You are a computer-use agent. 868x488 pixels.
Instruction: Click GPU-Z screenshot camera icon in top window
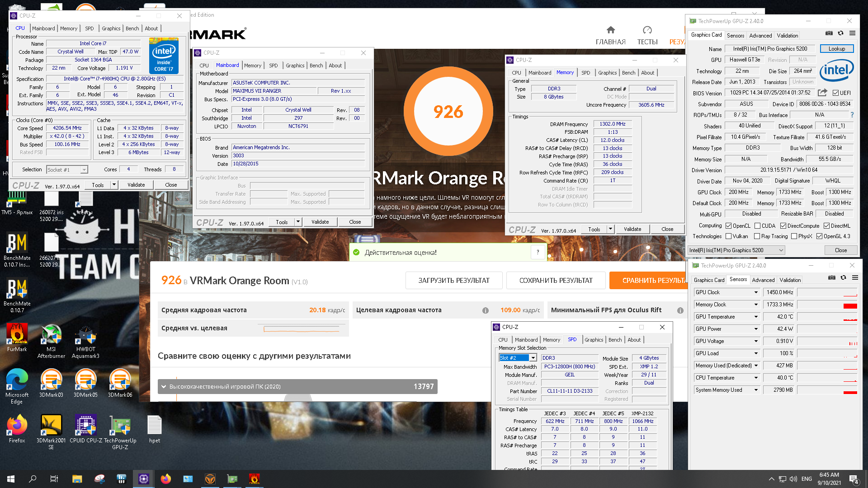point(829,33)
